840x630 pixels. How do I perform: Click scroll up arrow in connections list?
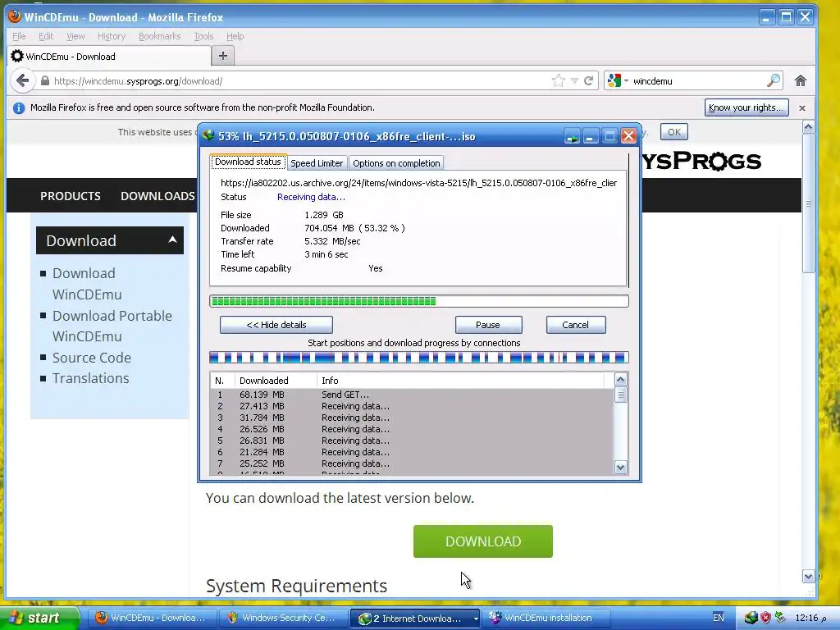620,380
